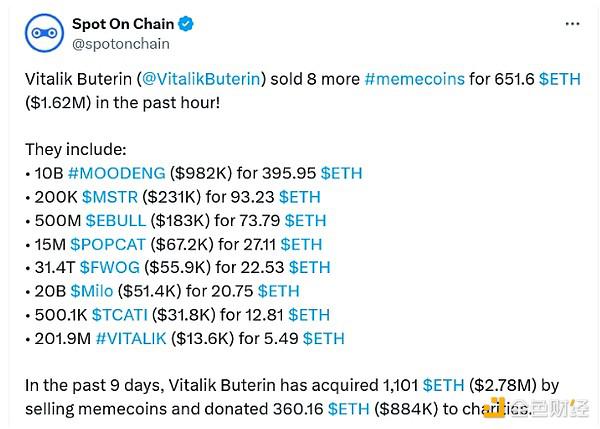Screen dimensions: 600x429
Task: Open the #VITALIK hashtag link
Action: pos(131,339)
